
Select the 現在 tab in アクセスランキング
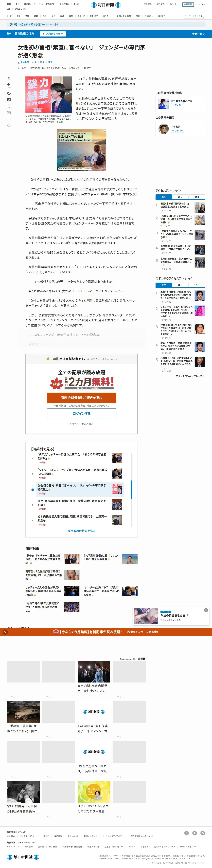click(x=163, y=197)
